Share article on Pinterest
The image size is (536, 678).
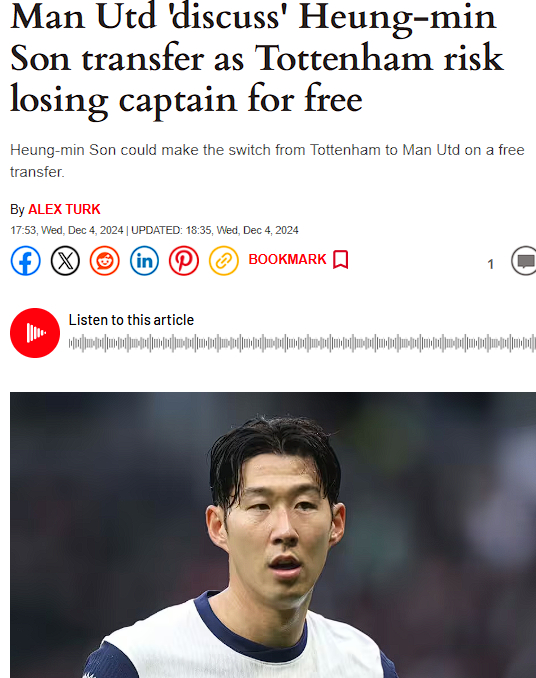pyautogui.click(x=184, y=261)
